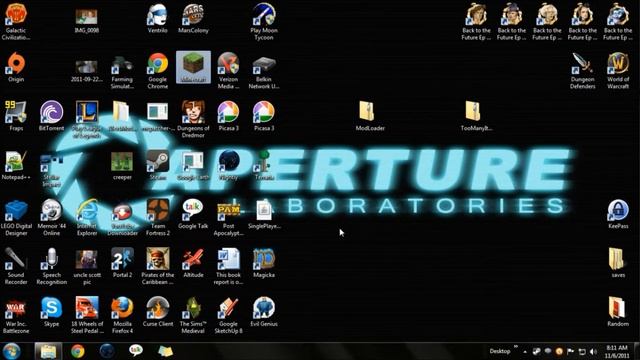This screenshot has height=360, width=640.
Task: Open the Galactic Civilizations desktop shortcut
Action: tap(16, 22)
